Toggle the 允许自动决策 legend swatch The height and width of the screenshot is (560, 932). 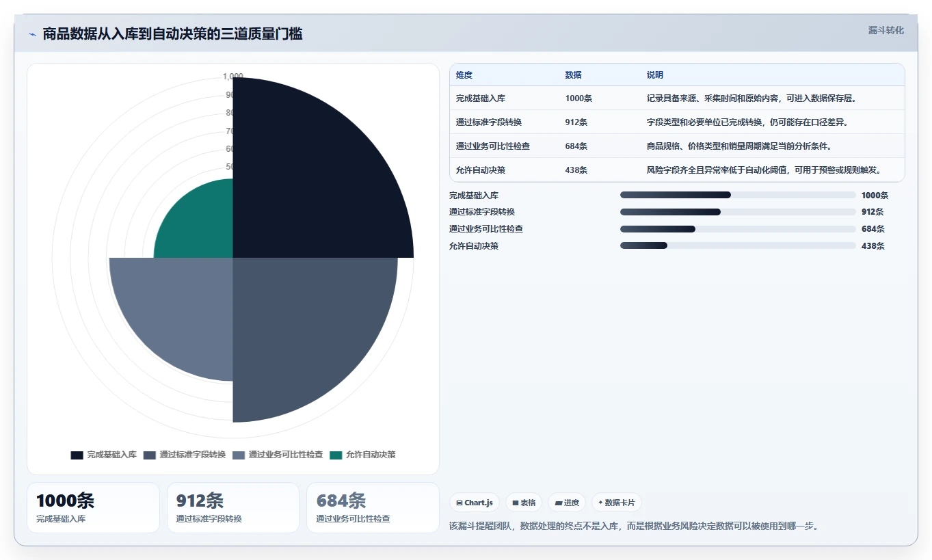click(x=336, y=455)
